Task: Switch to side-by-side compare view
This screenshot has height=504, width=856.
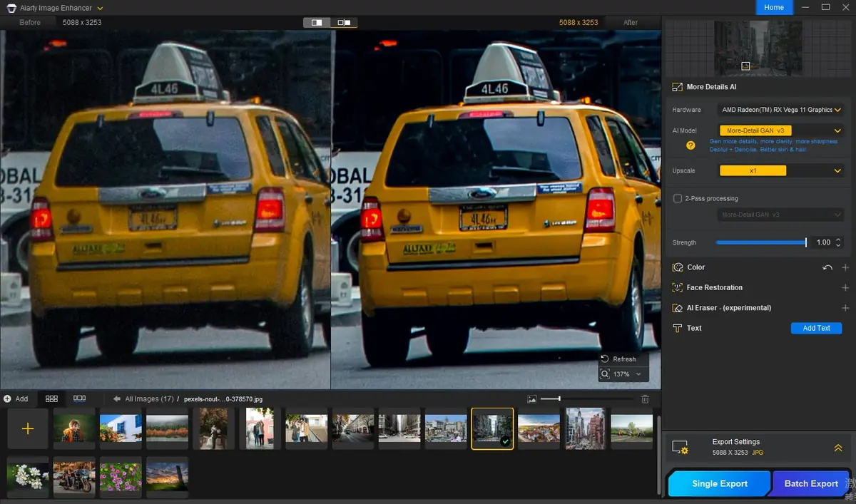Action: [x=343, y=21]
